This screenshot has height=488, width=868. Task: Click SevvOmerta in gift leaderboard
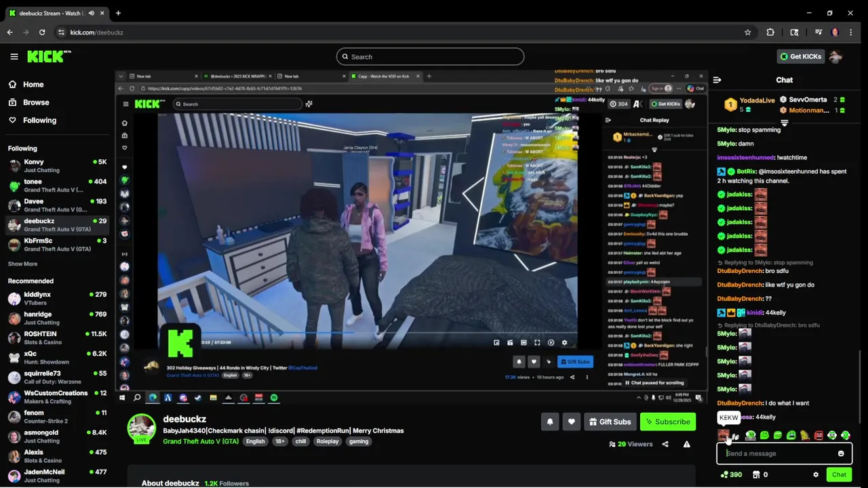(808, 100)
